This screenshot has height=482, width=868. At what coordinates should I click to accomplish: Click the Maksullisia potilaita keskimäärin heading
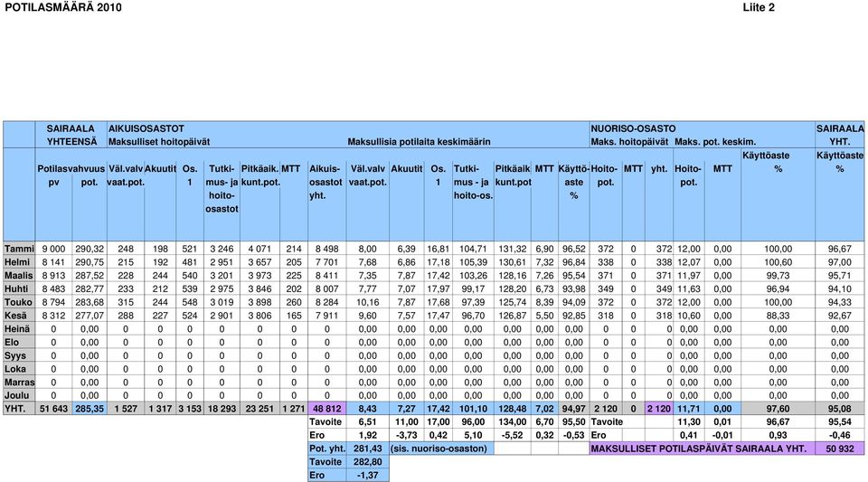419,142
